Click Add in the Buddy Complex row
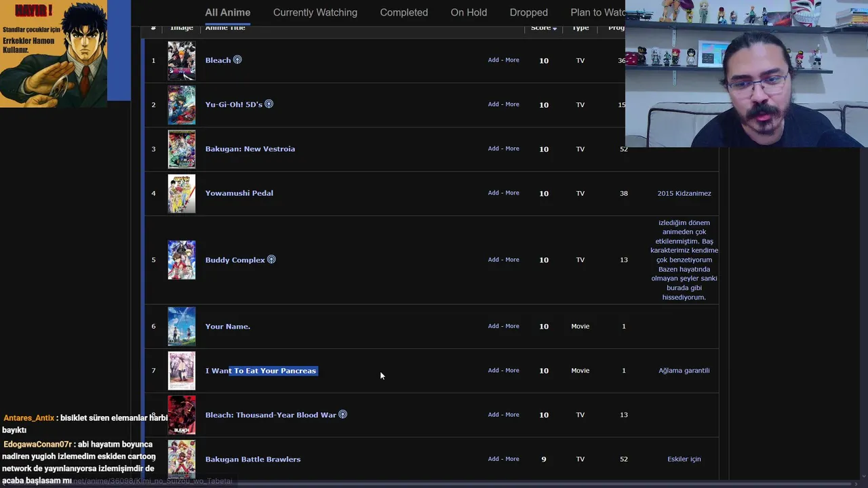Screen dimensions: 868x488 point(494,259)
